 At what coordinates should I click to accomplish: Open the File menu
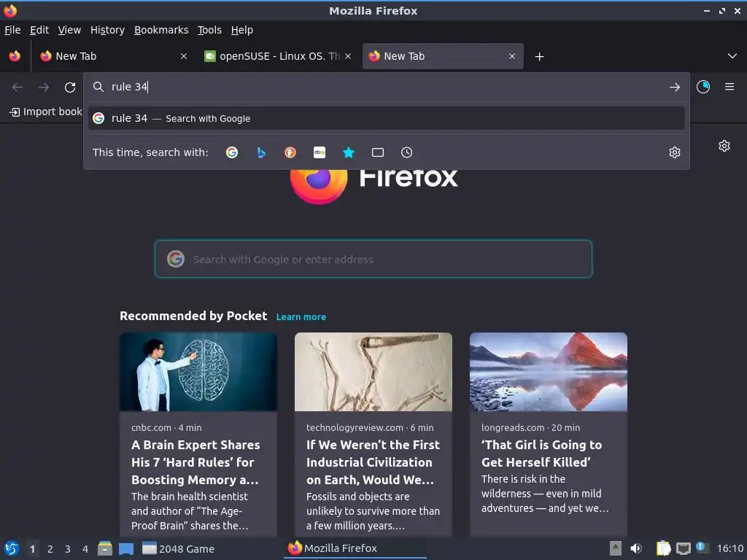(12, 30)
